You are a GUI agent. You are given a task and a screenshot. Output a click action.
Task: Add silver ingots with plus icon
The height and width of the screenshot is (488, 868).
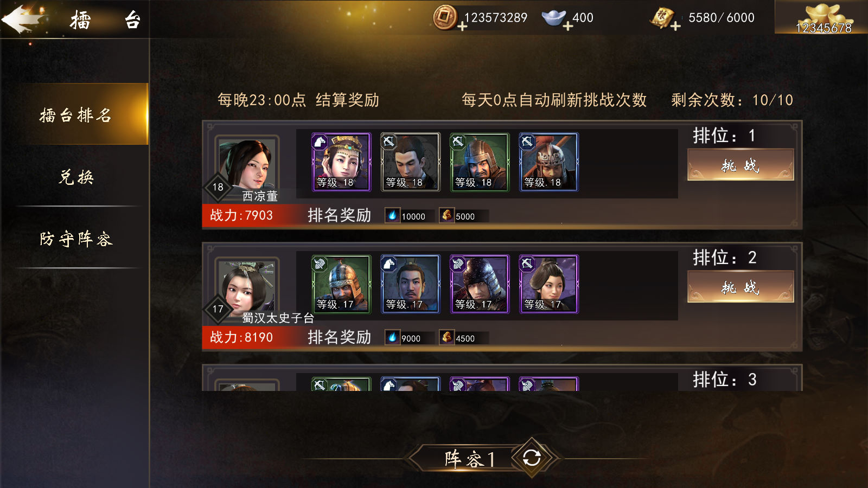pyautogui.click(x=567, y=26)
